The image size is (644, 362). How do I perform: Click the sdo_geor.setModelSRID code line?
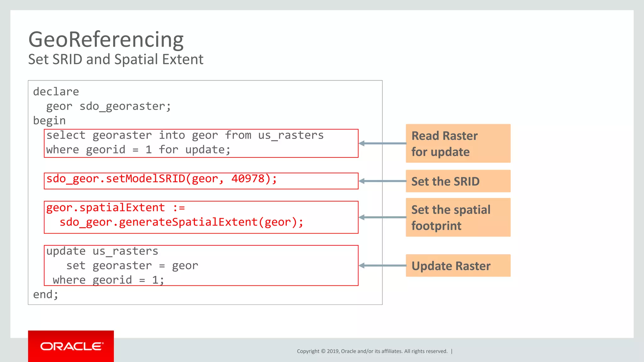pyautogui.click(x=162, y=179)
